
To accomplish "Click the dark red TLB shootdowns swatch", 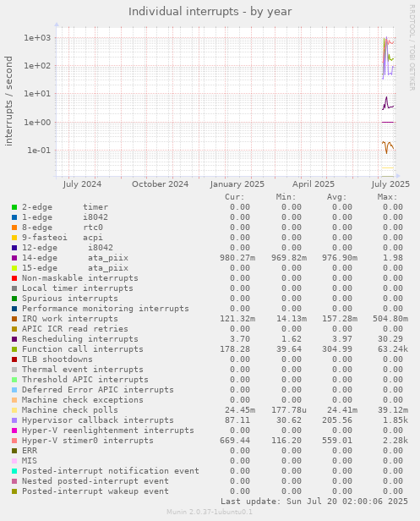I will 14,359.
